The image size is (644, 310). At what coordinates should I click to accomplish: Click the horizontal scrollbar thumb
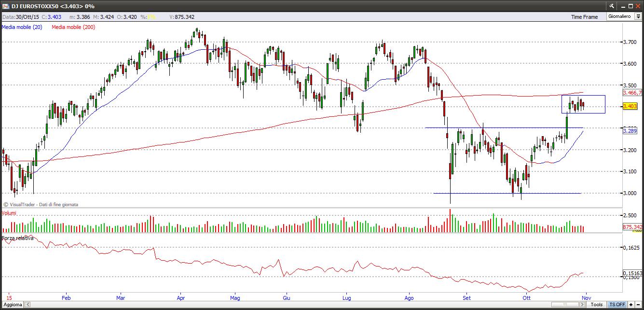pyautogui.click(x=565, y=305)
